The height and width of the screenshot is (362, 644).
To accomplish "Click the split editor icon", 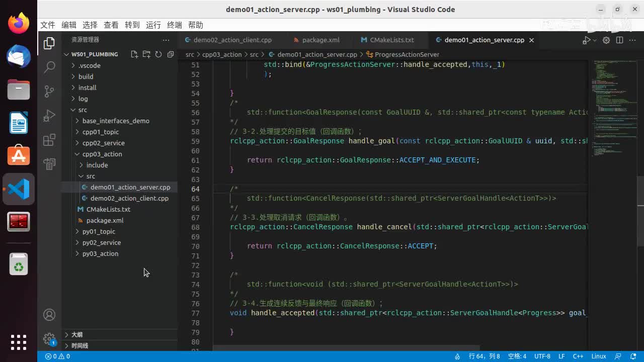I will point(619,40).
